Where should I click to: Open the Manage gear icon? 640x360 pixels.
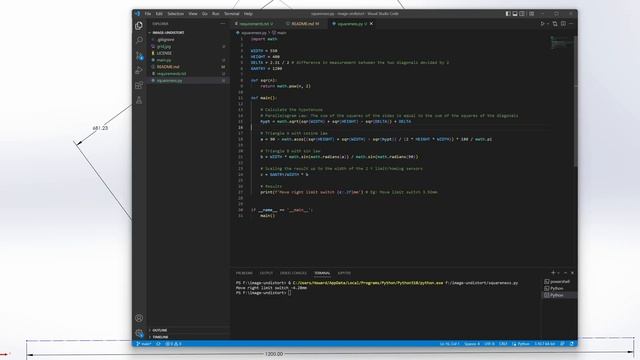(x=139, y=333)
